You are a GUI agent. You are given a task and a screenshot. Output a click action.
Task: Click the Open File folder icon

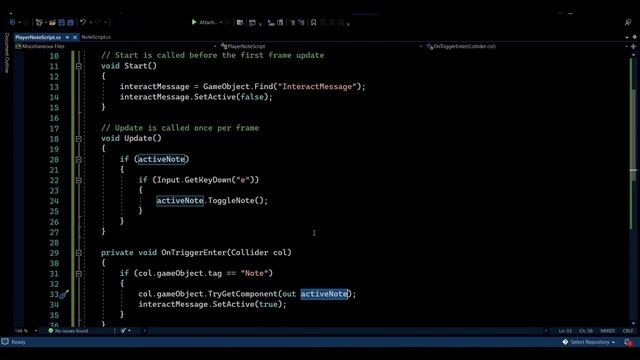click(52, 22)
